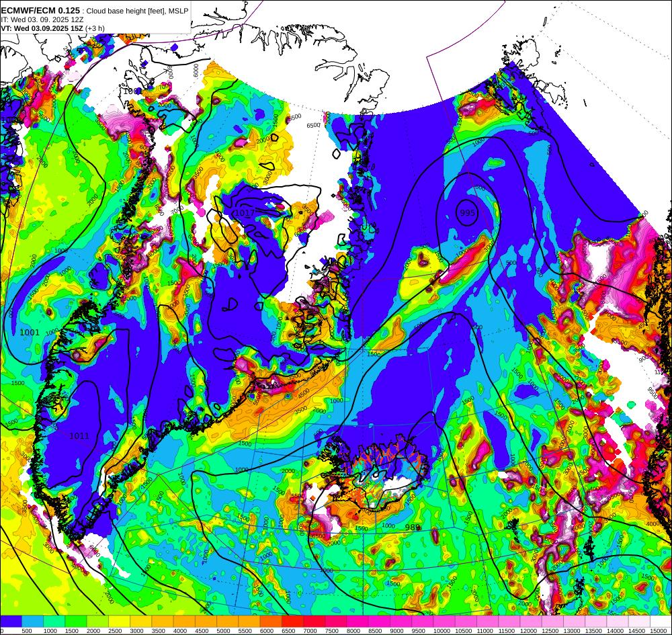
Task: Click the lime swatch between 2000 and 2500
Action: (97, 622)
